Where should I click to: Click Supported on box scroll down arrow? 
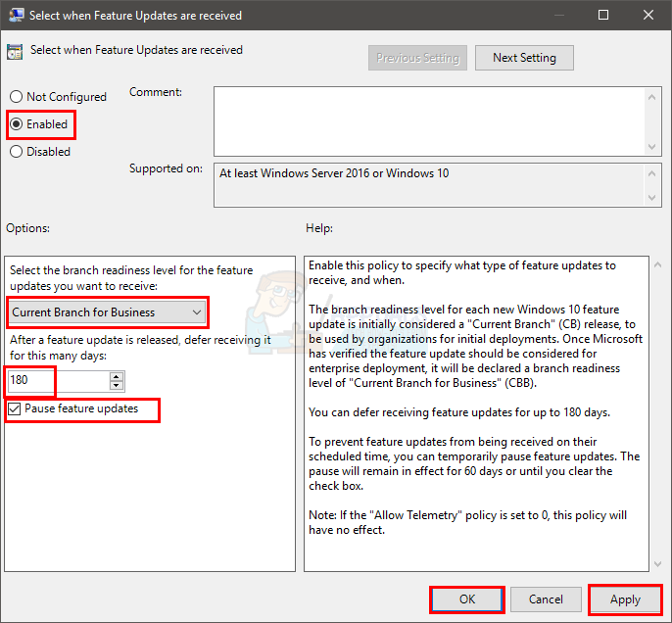point(651,198)
